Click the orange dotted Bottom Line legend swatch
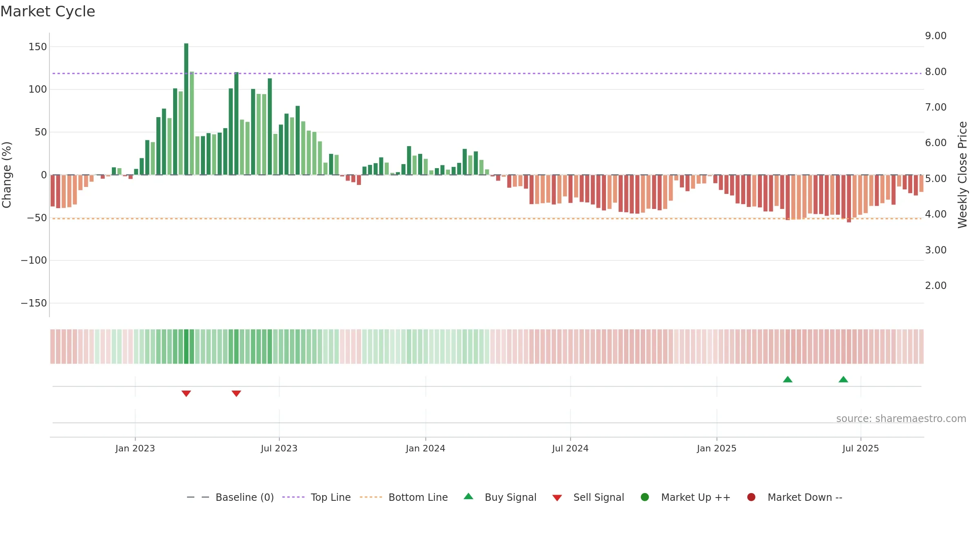 (x=371, y=497)
